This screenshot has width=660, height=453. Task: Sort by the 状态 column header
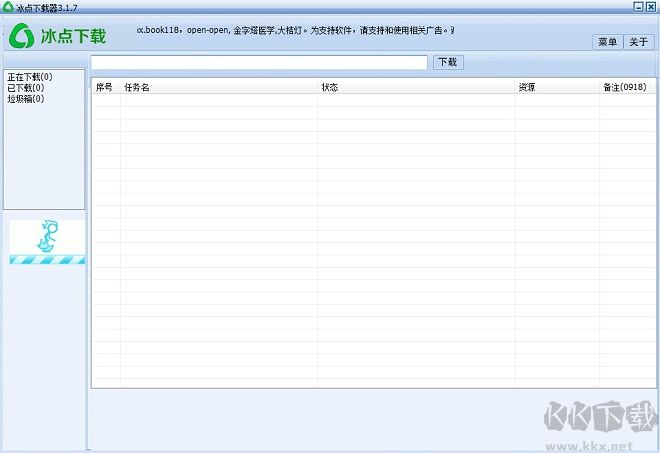click(416, 87)
